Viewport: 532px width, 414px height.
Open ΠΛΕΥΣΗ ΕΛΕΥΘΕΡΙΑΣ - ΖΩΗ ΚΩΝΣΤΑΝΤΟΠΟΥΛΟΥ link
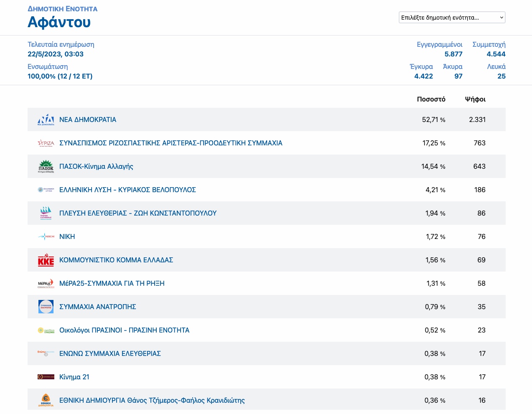pos(138,213)
